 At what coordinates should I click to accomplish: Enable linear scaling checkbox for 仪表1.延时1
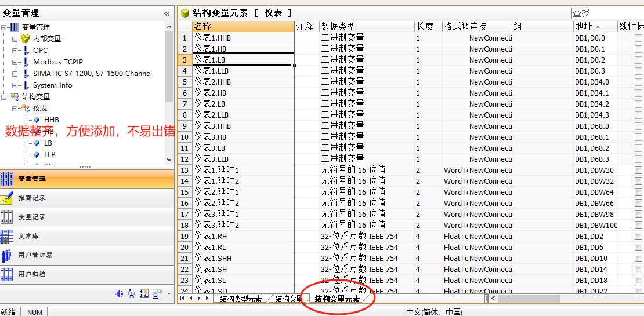point(638,170)
